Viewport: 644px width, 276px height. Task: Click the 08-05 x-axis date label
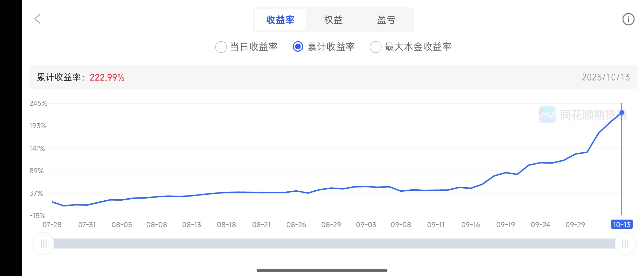tap(122, 225)
